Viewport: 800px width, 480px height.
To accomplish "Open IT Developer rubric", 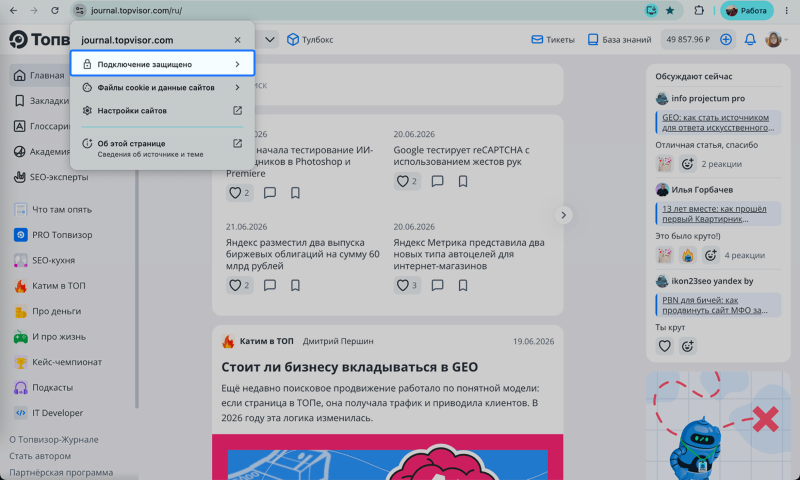I will point(48,413).
